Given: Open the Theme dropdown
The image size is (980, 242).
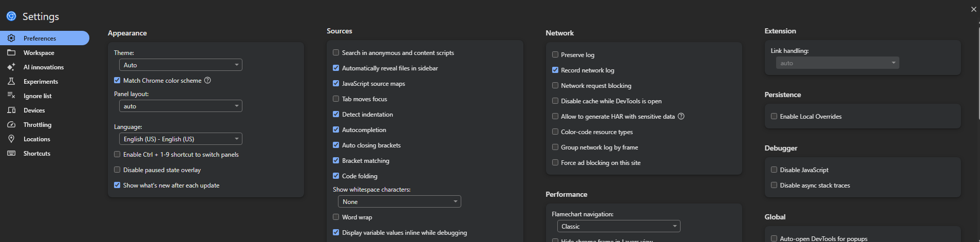Looking at the screenshot, I should point(181,65).
